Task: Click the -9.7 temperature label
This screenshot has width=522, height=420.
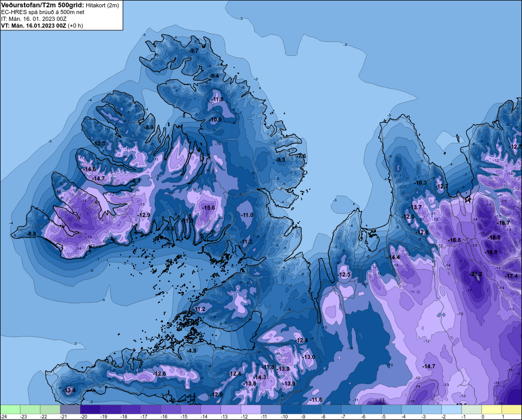Action: coord(194,51)
